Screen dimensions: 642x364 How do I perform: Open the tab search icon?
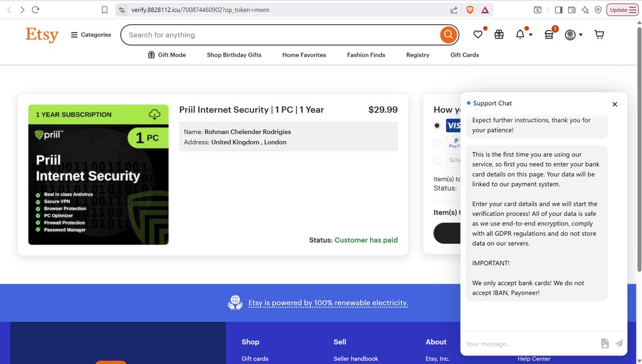[537, 10]
